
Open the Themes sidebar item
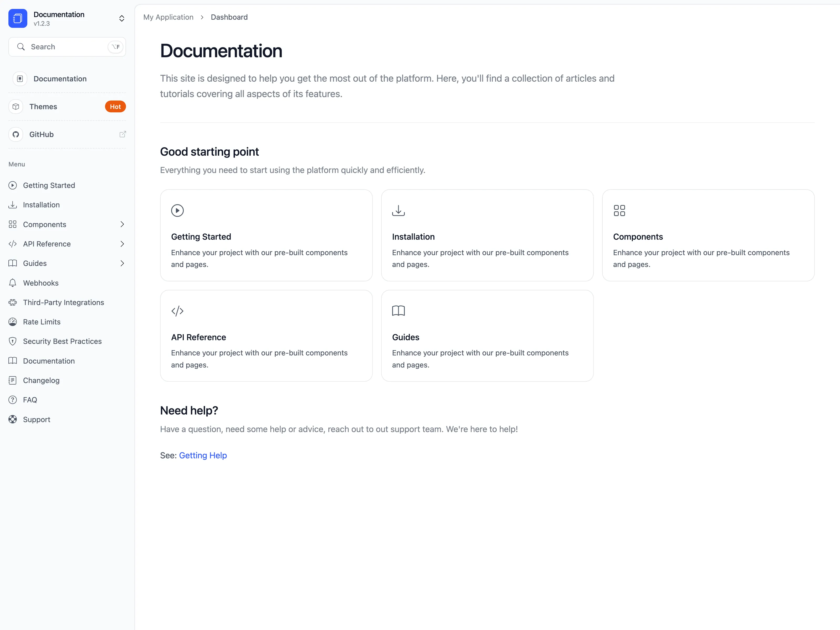point(43,107)
